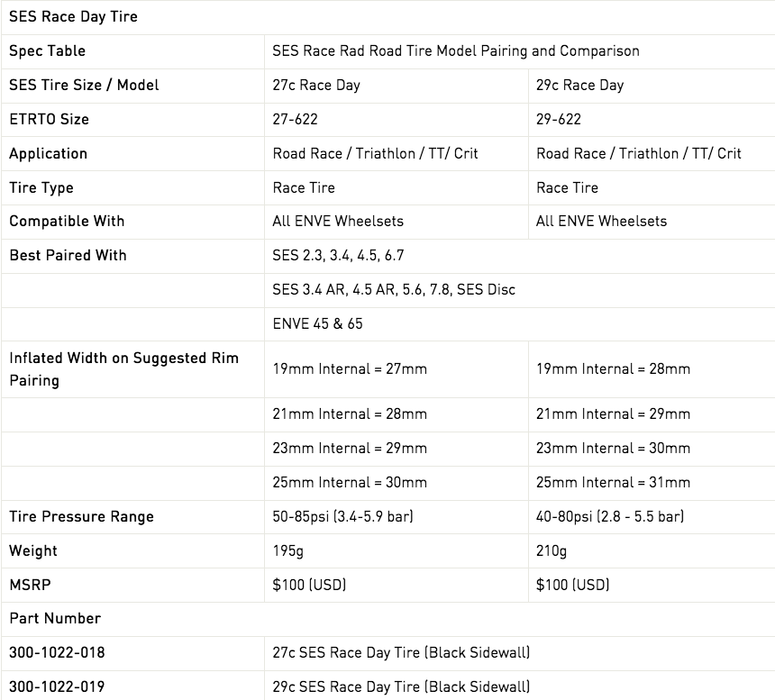Click the "27c Race Day" column header

point(316,86)
